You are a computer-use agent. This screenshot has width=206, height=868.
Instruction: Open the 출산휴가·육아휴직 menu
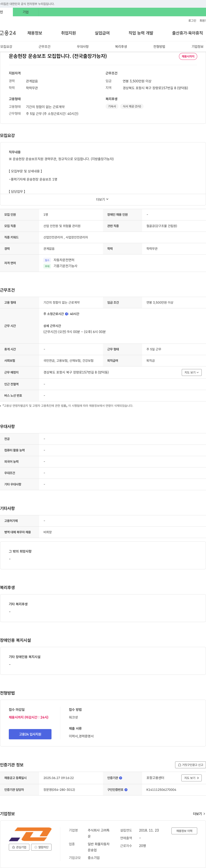(x=188, y=33)
